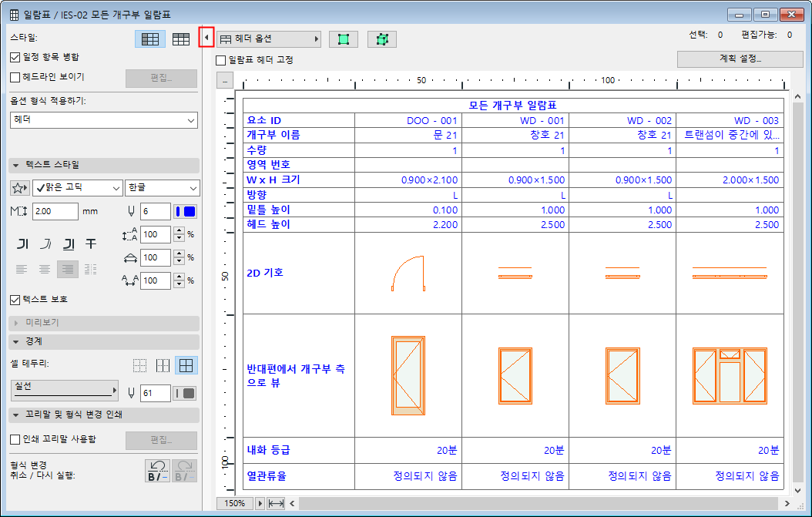Choose full grid cell border option
This screenshot has width=812, height=517.
186,365
